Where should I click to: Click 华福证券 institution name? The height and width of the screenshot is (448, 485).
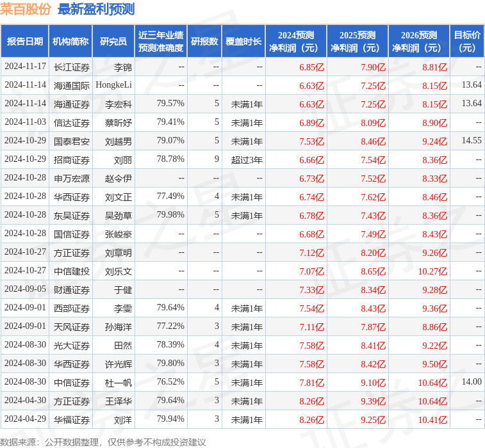[x=72, y=420]
